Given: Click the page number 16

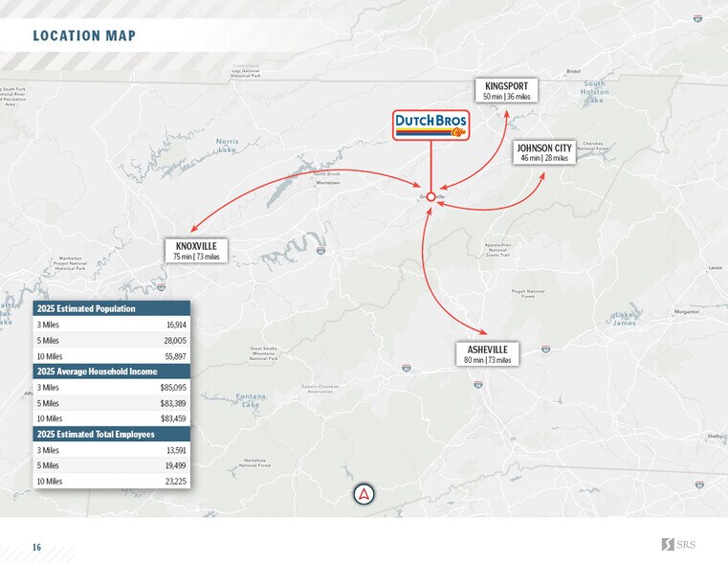Looking at the screenshot, I should (x=36, y=548).
